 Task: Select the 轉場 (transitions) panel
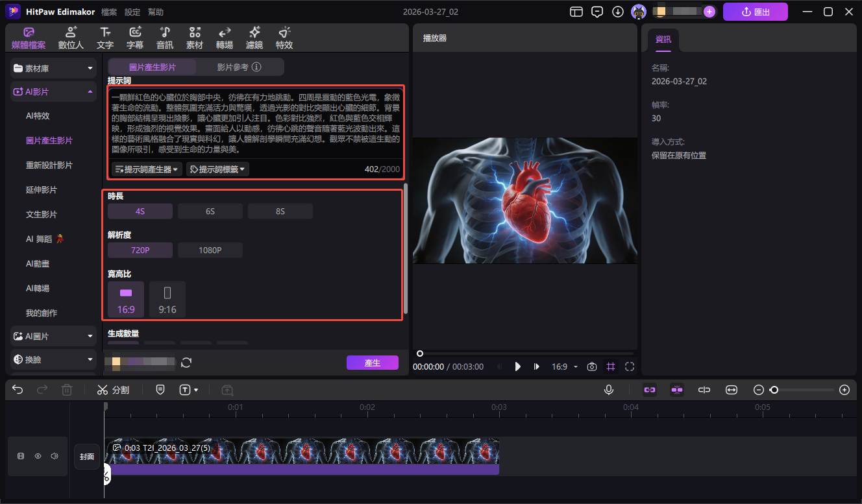click(x=224, y=37)
